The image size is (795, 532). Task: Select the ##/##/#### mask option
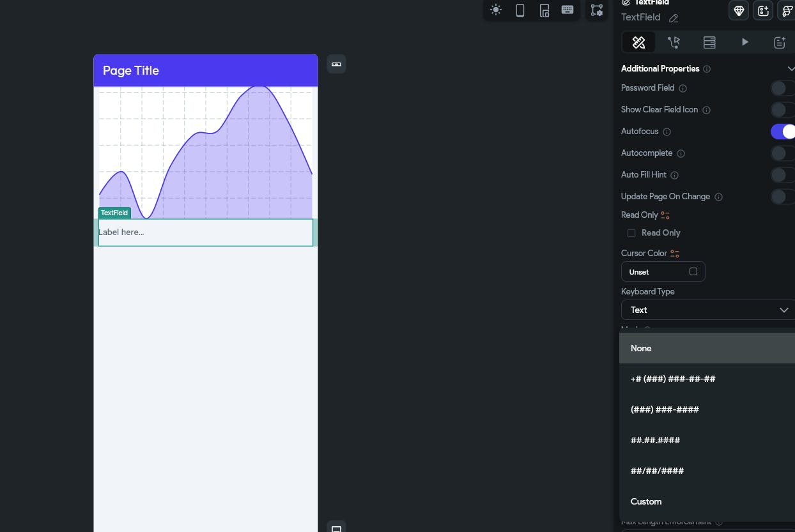point(707,471)
